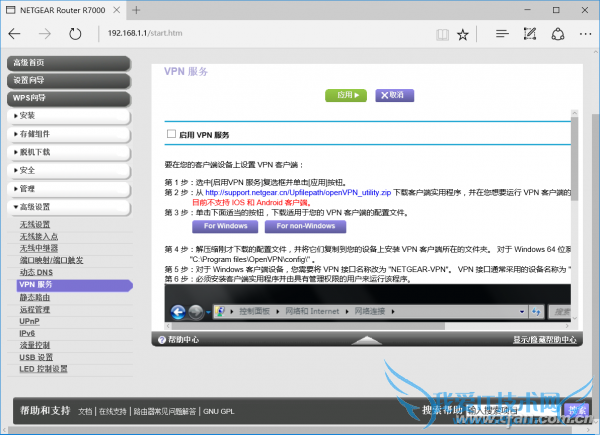Go back with the browser back arrow
Viewport: 600px width, 435px height.
click(15, 34)
